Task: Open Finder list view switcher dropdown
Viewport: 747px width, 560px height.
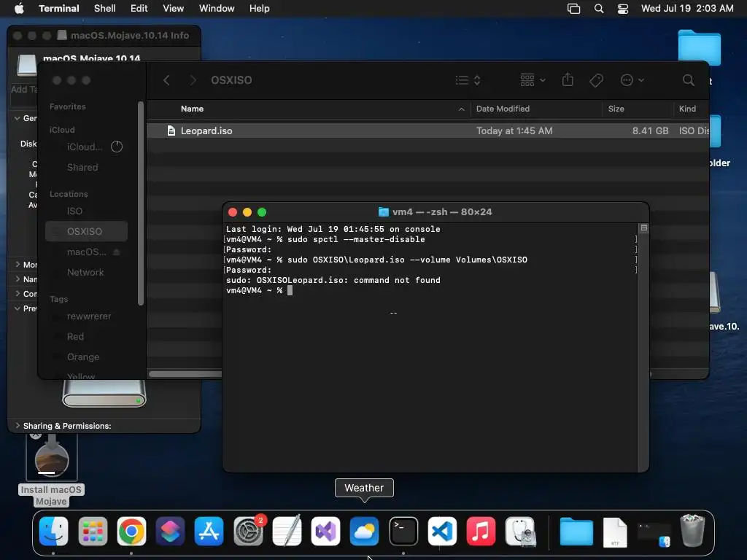Action: coord(468,80)
